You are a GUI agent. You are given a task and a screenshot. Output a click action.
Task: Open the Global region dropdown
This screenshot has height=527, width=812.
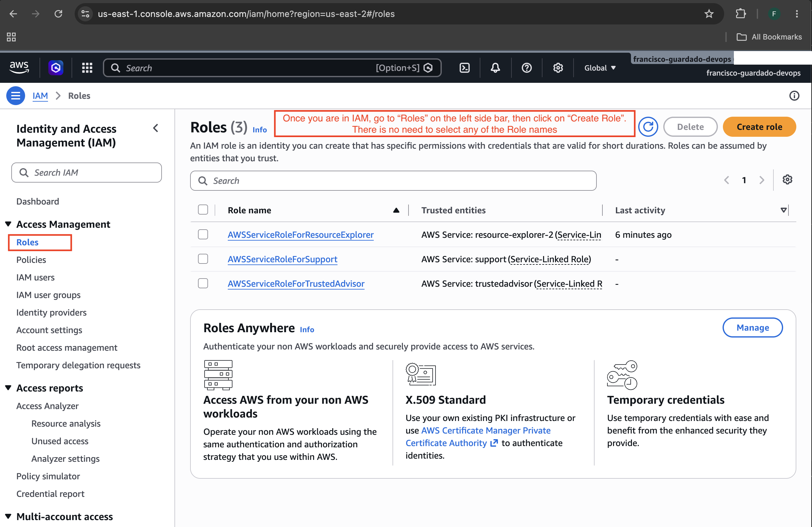[600, 67]
